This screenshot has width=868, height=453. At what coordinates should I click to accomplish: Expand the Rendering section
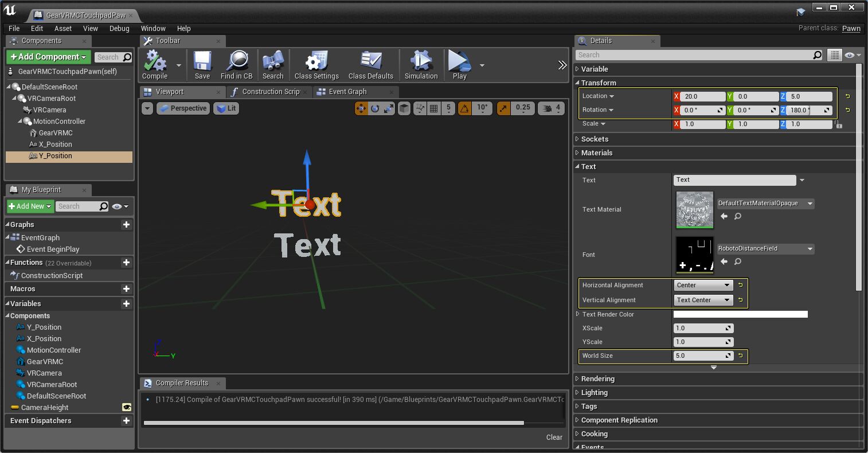(x=597, y=379)
